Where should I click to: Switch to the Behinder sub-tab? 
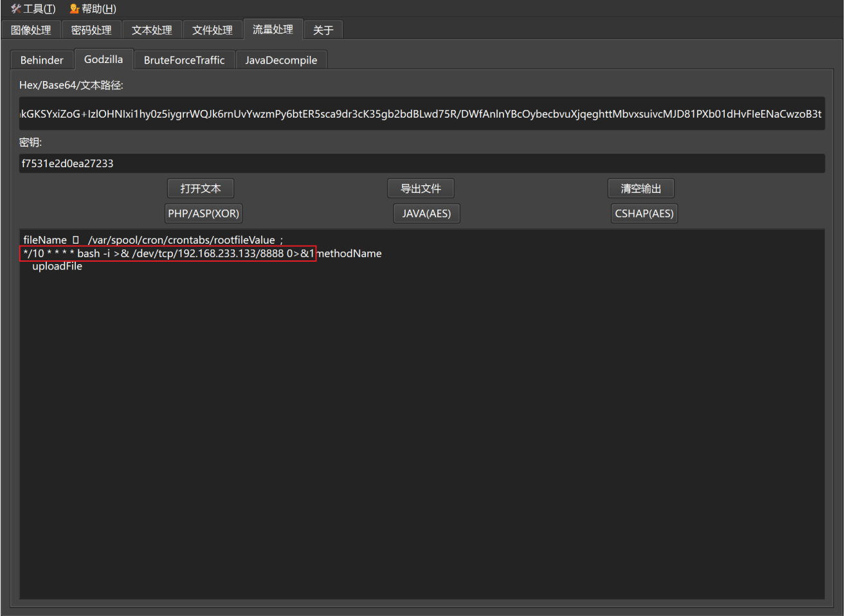pos(42,60)
